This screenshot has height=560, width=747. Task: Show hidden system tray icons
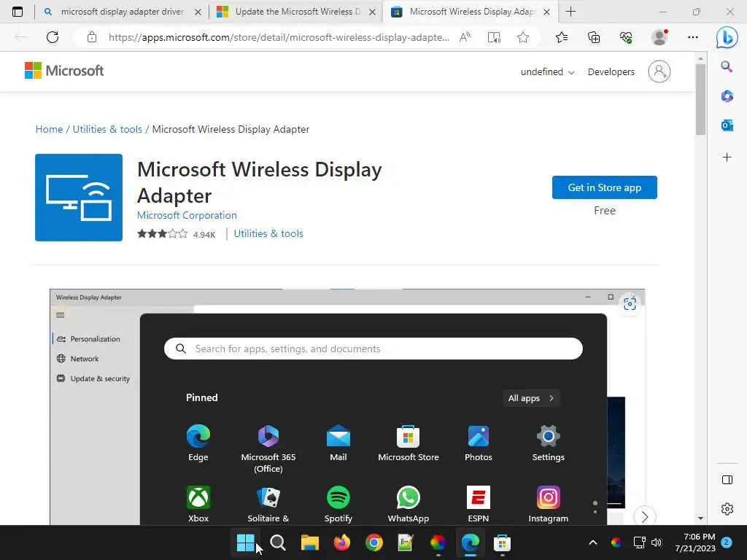[x=593, y=542]
